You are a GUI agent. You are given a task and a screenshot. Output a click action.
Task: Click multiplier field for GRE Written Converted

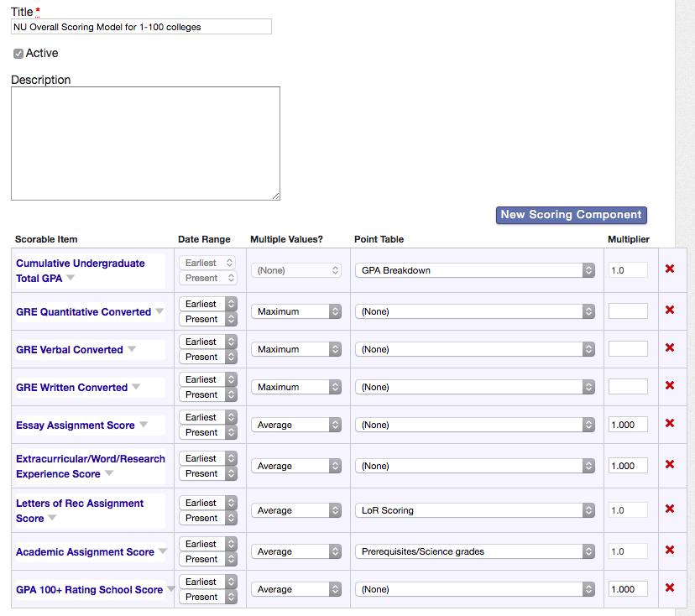(x=628, y=387)
